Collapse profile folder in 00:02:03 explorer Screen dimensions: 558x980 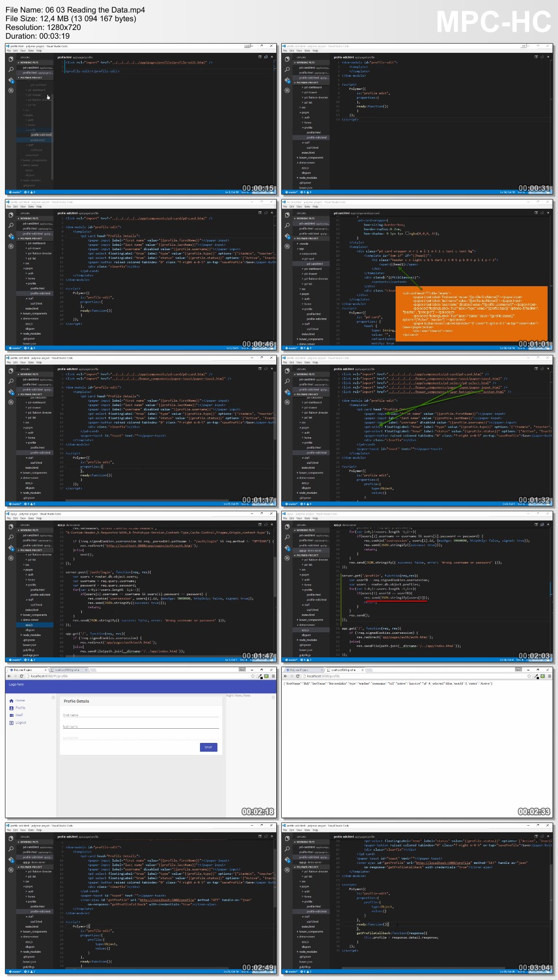pos(307,590)
